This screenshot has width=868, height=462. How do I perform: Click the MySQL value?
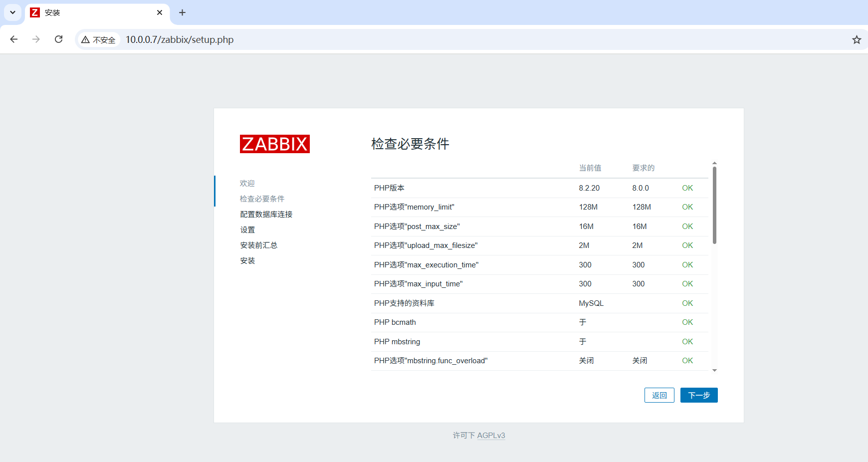(591, 303)
